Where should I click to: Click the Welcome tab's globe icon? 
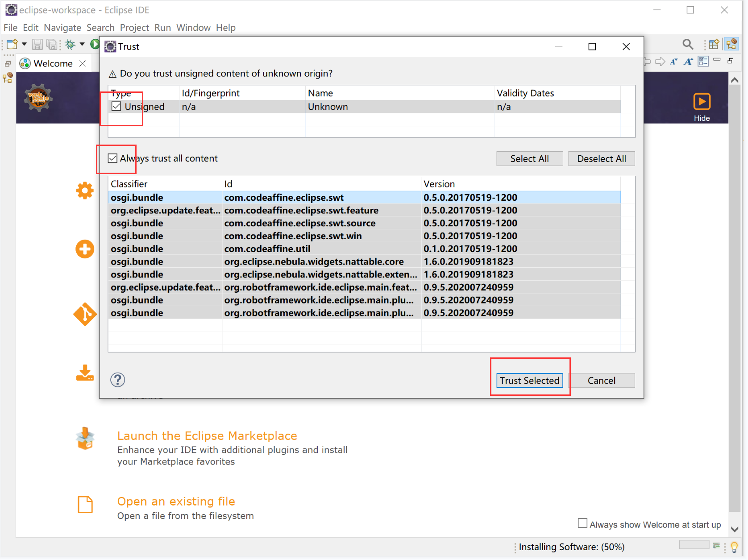click(25, 63)
